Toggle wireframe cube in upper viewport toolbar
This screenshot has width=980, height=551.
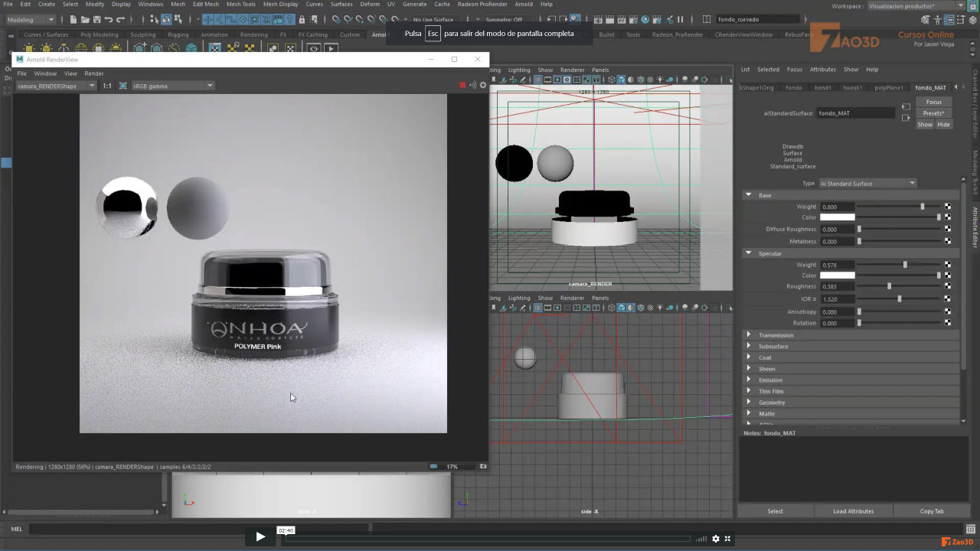point(612,80)
